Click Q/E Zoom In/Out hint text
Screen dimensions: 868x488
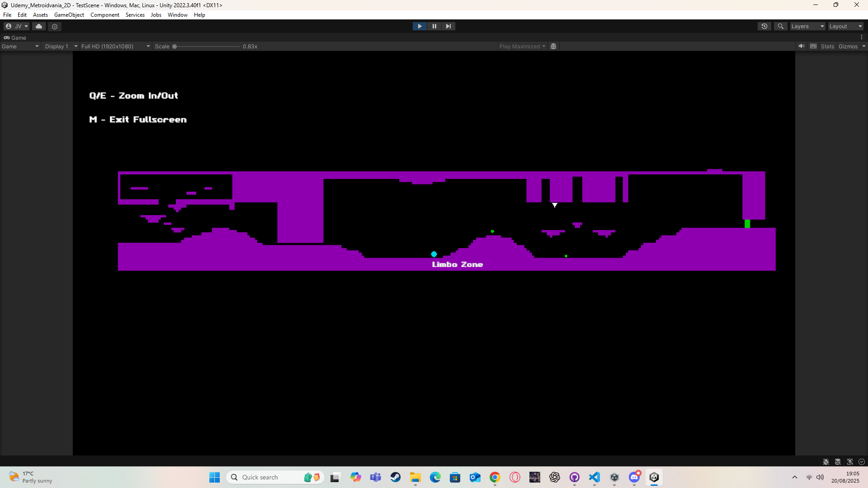[x=134, y=96]
